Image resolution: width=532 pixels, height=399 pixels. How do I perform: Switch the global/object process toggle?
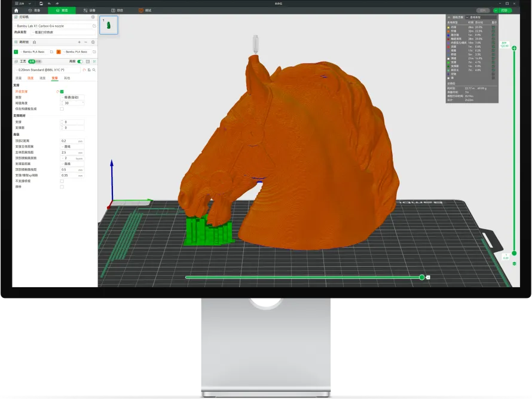click(x=35, y=62)
